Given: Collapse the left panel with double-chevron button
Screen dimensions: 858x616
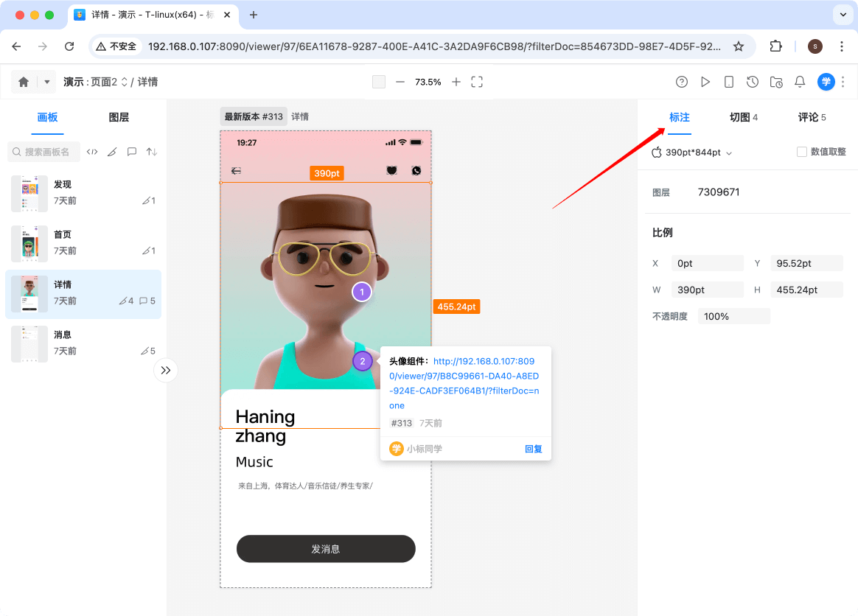Looking at the screenshot, I should [166, 370].
